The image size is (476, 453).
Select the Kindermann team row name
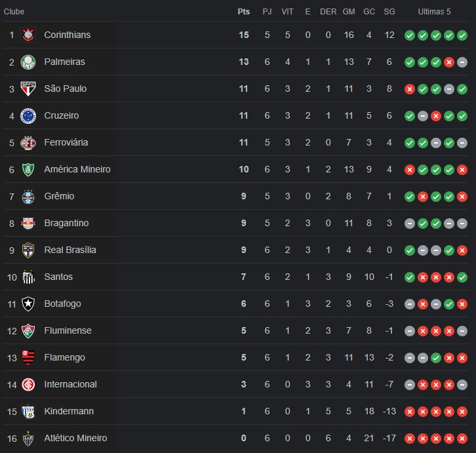point(69,411)
